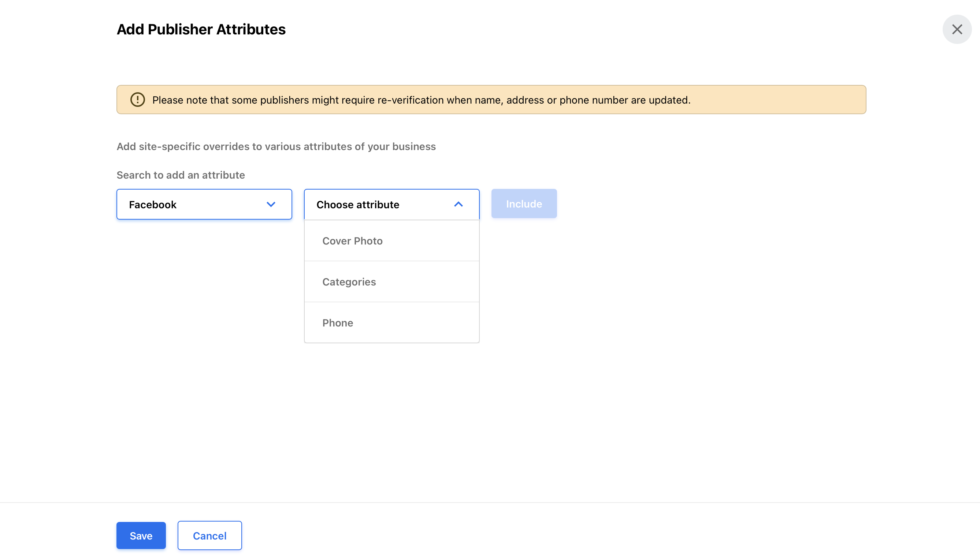The width and height of the screenshot is (980, 560).
Task: Choose Phone from the attribute list
Action: coord(391,323)
